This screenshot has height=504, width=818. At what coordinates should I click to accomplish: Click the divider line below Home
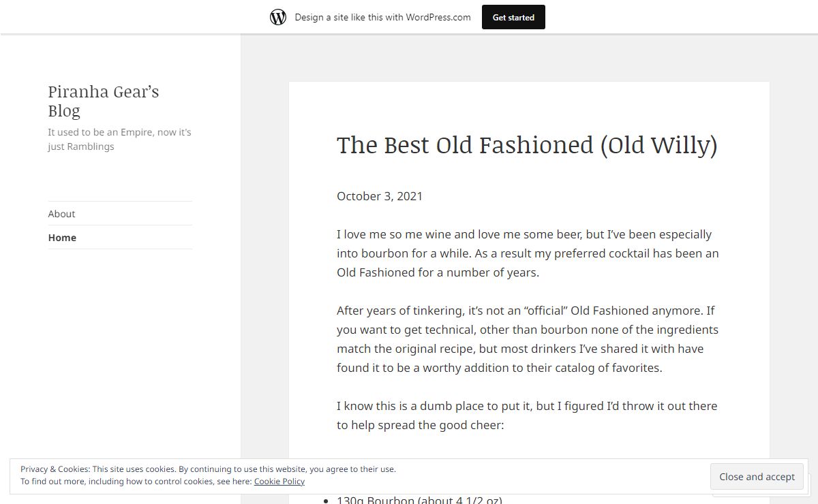click(120, 249)
